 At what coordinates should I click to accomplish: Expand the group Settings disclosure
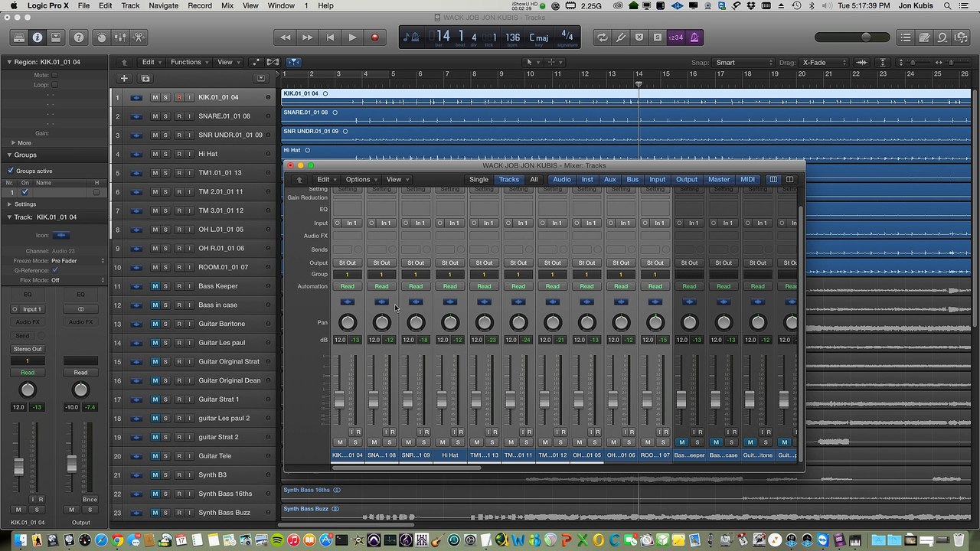(9, 204)
